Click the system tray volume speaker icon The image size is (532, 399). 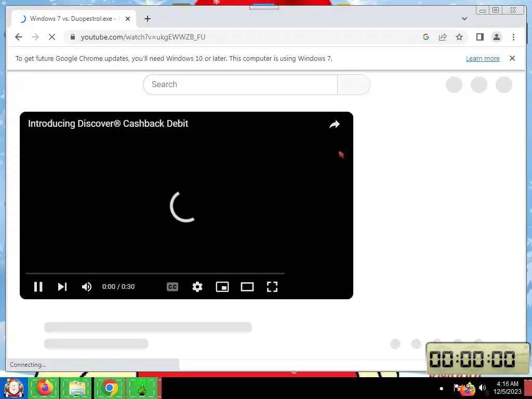tap(482, 388)
